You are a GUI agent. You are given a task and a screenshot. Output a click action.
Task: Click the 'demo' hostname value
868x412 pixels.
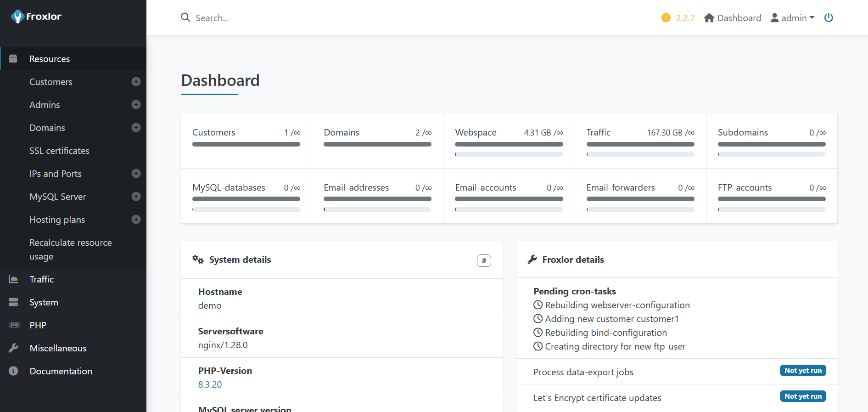pyautogui.click(x=210, y=305)
